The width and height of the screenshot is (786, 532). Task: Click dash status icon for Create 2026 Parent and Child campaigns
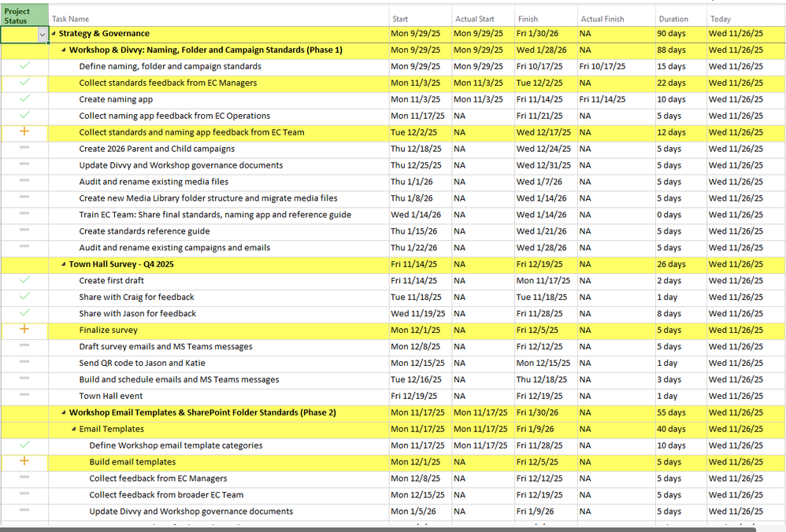[x=24, y=147]
